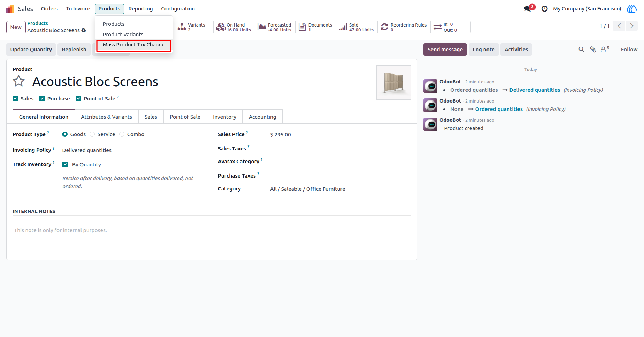Go to next record arrow
644x337 pixels.
[631, 26]
